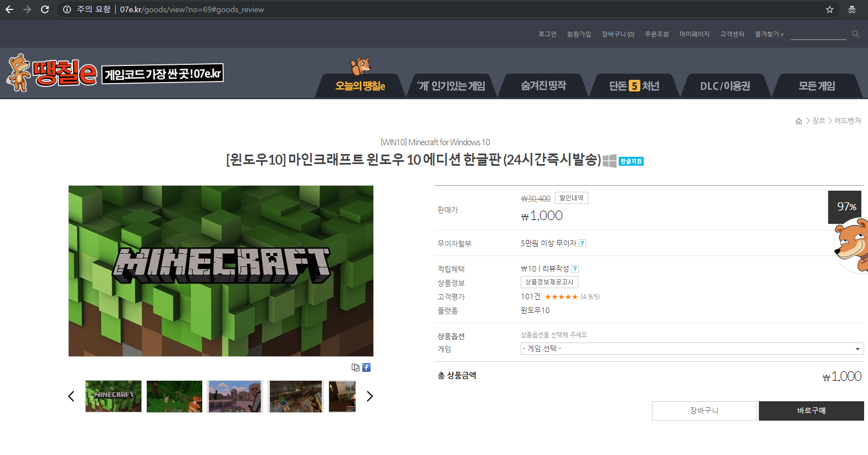Bookmark this page with star icon
The width and height of the screenshot is (868, 455).
click(x=830, y=9)
